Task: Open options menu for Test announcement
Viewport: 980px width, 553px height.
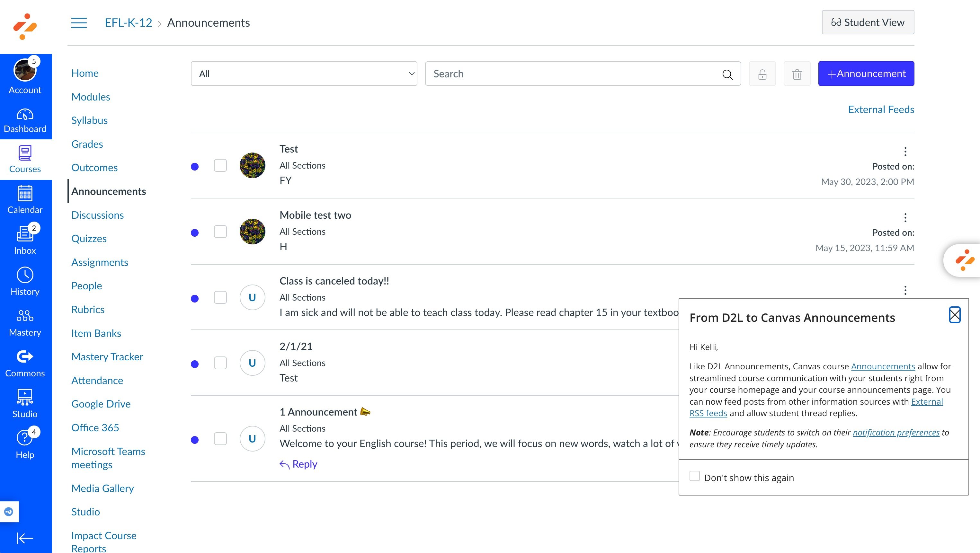Action: click(x=905, y=151)
